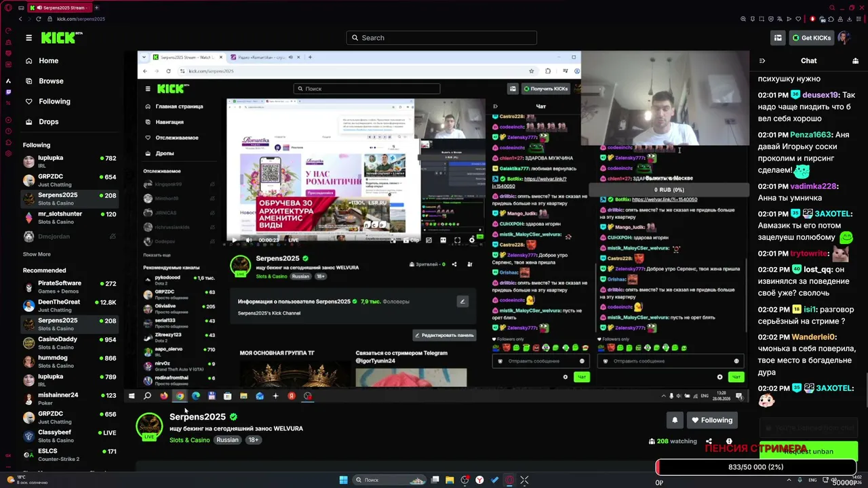Open mishainner24 Poker channel
868x488 pixels.
point(70,399)
